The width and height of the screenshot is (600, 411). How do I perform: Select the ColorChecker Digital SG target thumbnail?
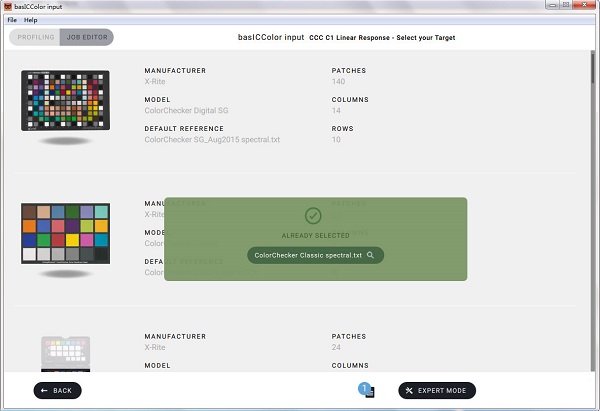click(x=65, y=101)
